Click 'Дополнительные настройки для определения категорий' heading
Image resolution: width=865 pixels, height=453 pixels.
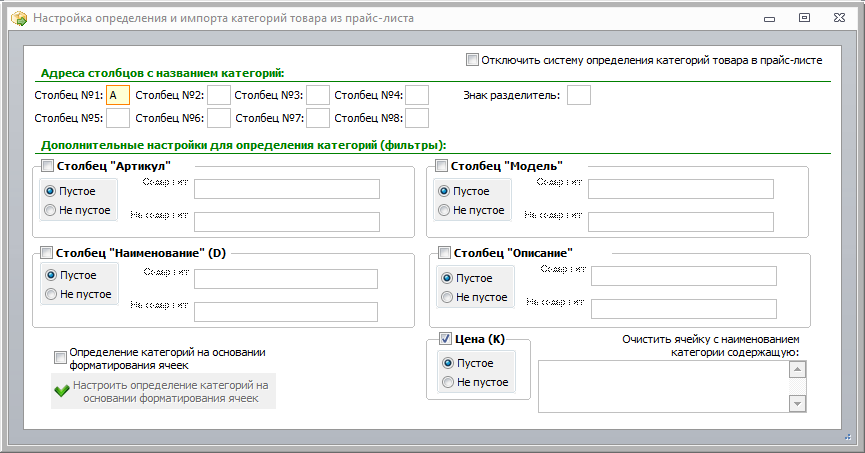[x=243, y=145]
